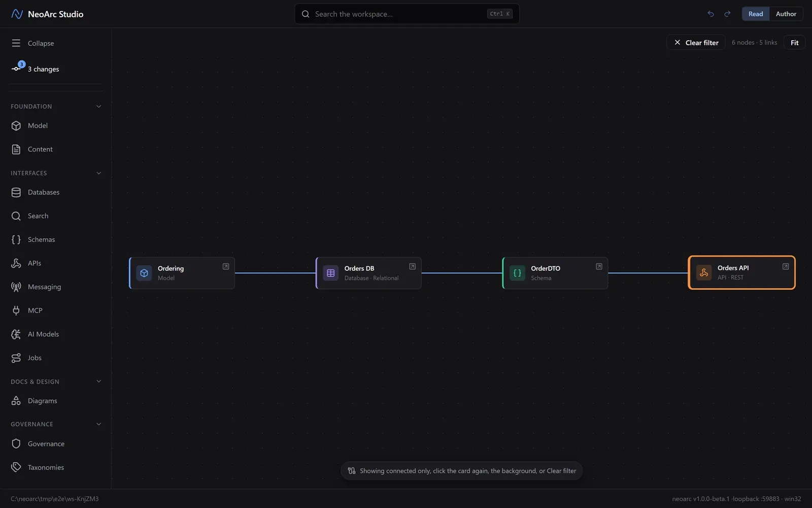Open the 3 changes label
The width and height of the screenshot is (812, 508).
point(43,69)
